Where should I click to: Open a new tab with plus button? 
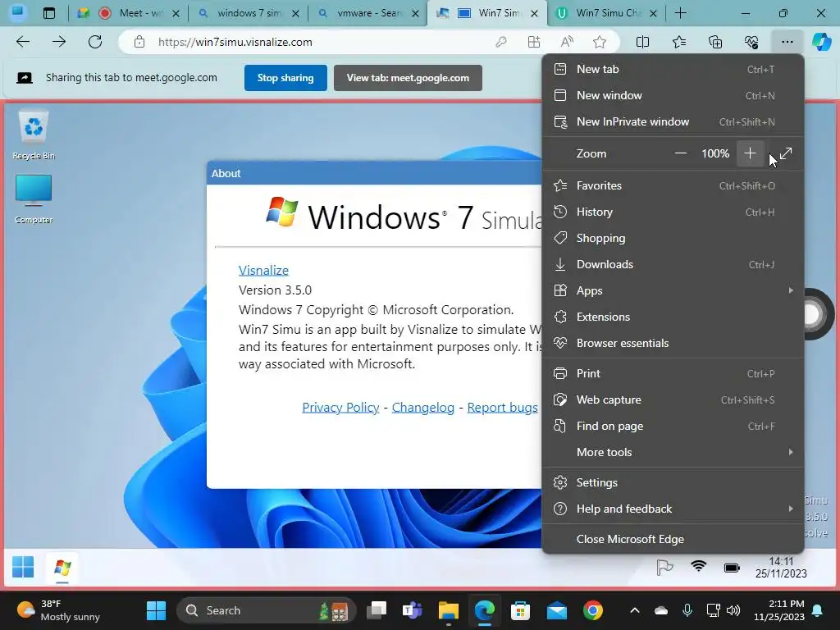tap(680, 13)
